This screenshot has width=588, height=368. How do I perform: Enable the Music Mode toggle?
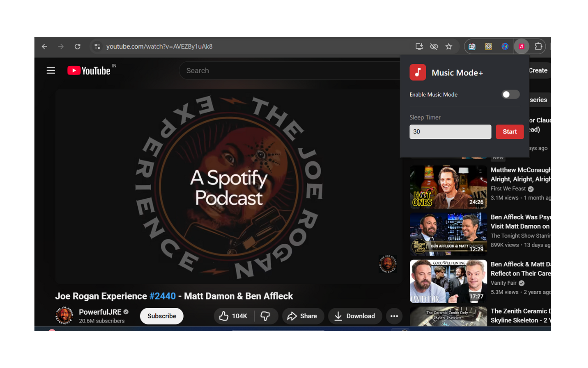(x=510, y=94)
